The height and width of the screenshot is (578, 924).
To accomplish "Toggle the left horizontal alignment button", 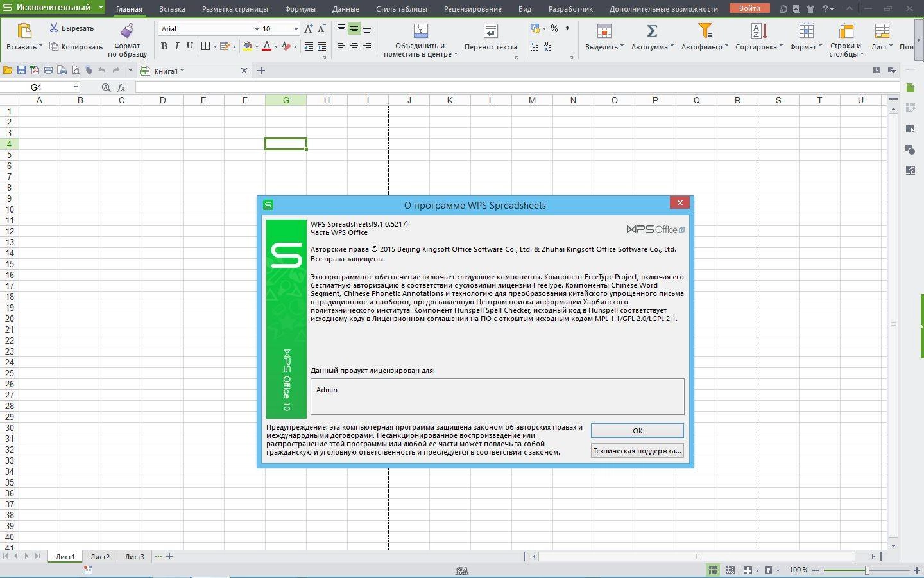I will [x=341, y=46].
